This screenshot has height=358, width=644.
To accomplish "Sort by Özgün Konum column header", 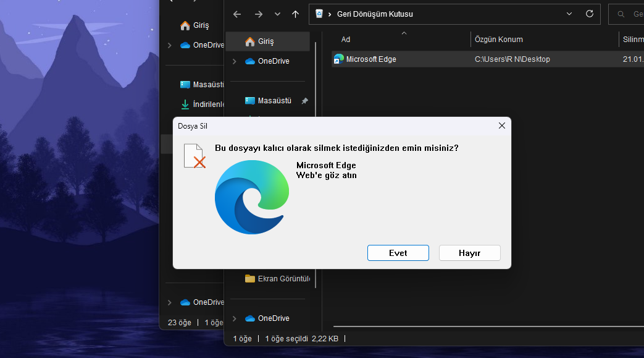I will pyautogui.click(x=499, y=40).
